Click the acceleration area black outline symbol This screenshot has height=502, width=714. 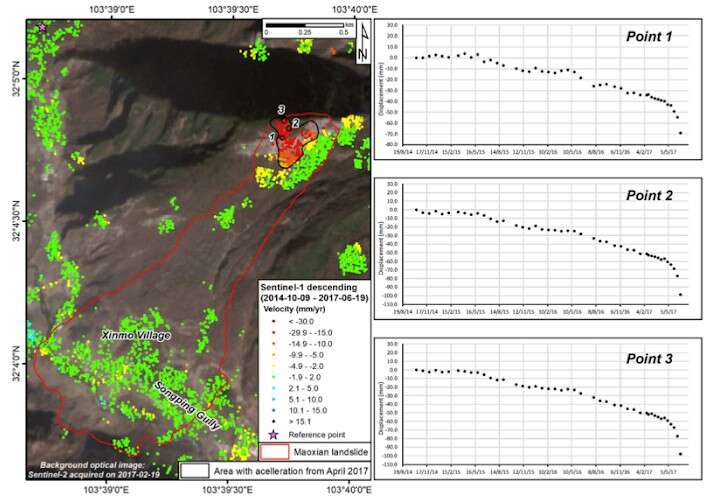coord(198,468)
